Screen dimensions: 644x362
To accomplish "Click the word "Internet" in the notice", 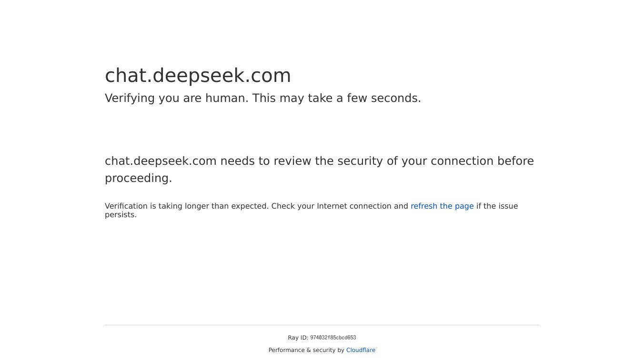I will pyautogui.click(x=332, y=206).
